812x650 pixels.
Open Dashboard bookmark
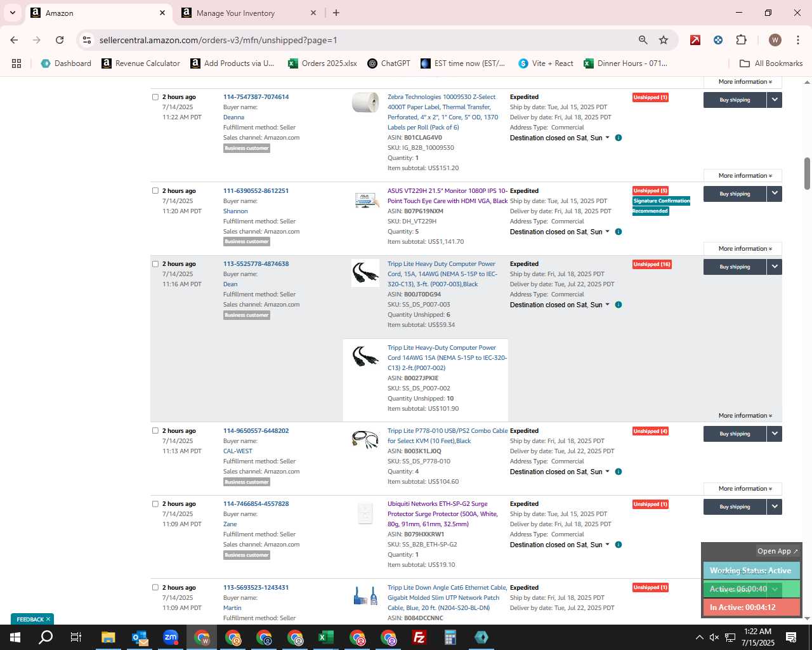[66, 63]
